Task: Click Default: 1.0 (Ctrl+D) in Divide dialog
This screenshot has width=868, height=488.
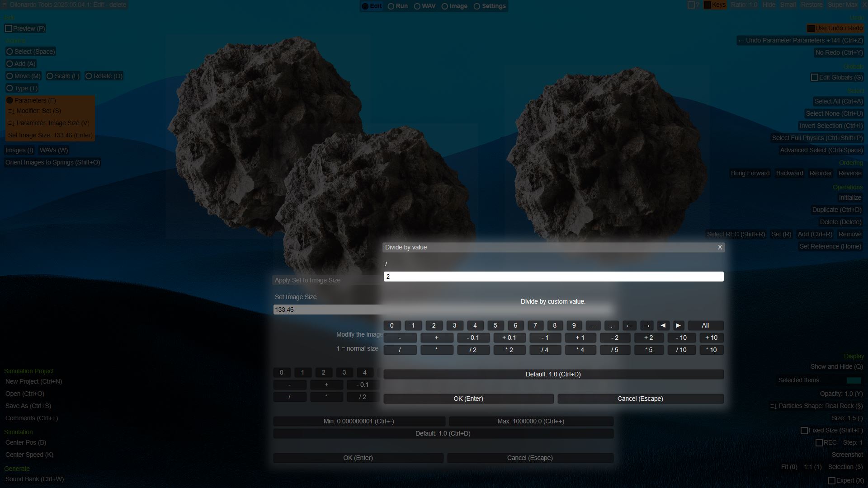Action: coord(553,375)
